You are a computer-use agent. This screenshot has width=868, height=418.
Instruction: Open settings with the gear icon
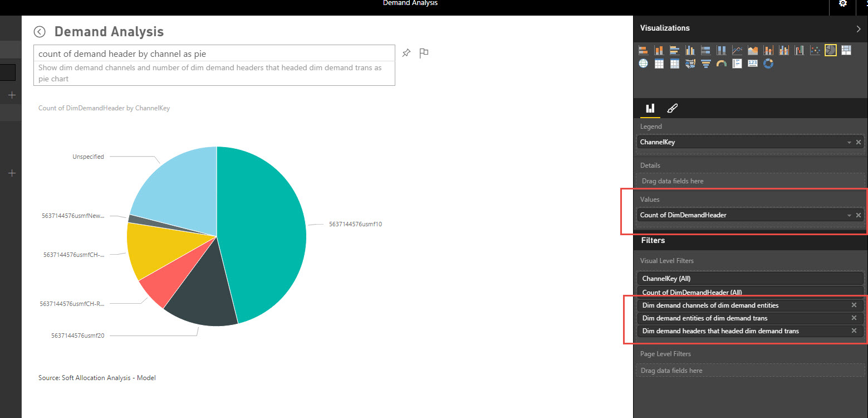tap(843, 3)
